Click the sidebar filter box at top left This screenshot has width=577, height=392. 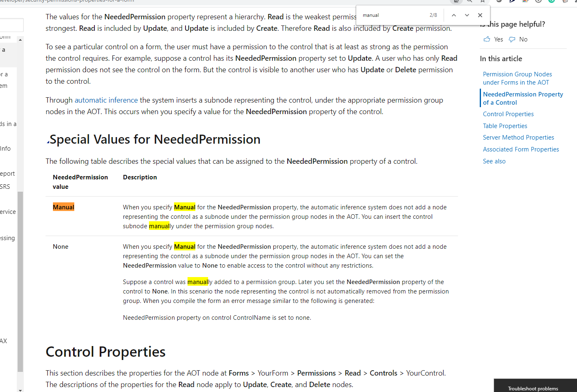(11, 25)
